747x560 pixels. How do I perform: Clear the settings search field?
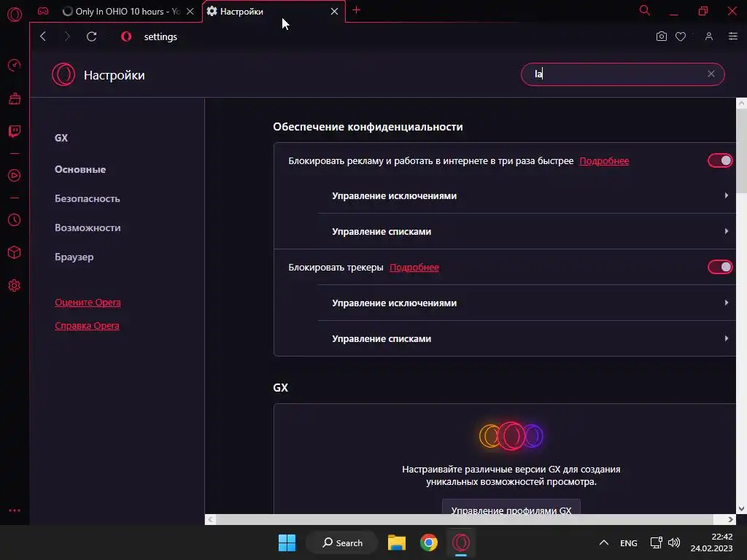point(711,74)
